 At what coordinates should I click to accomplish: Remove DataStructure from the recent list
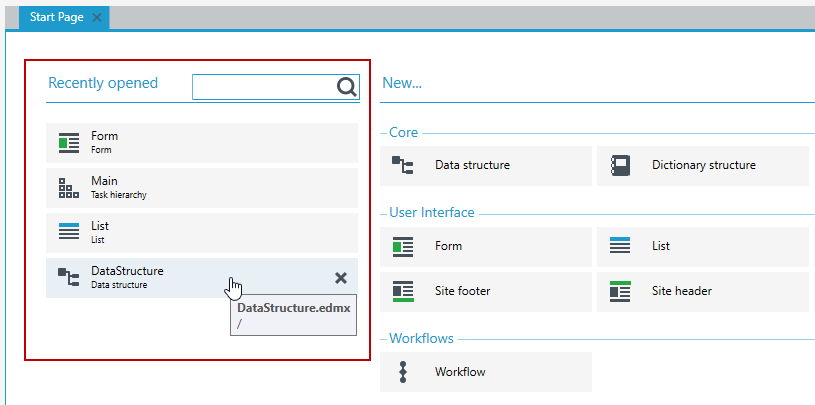point(341,278)
